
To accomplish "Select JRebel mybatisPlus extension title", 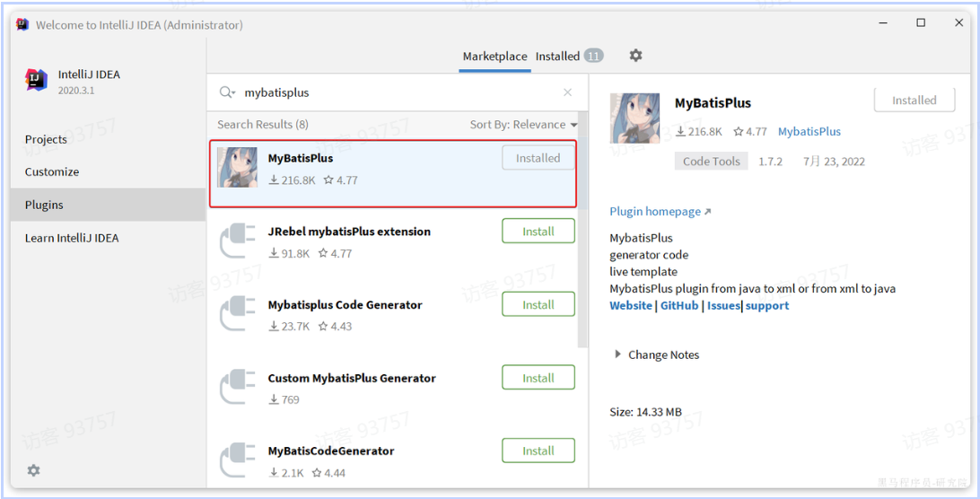I will click(349, 232).
